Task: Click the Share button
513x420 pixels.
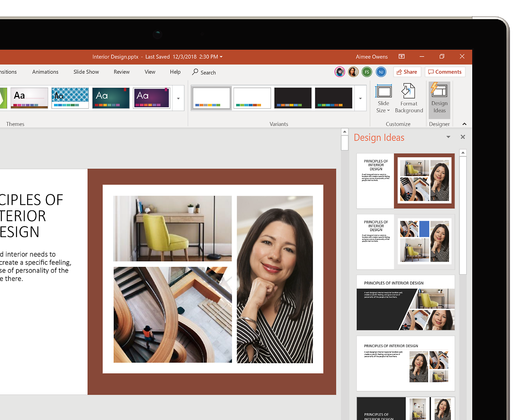Action: click(407, 72)
